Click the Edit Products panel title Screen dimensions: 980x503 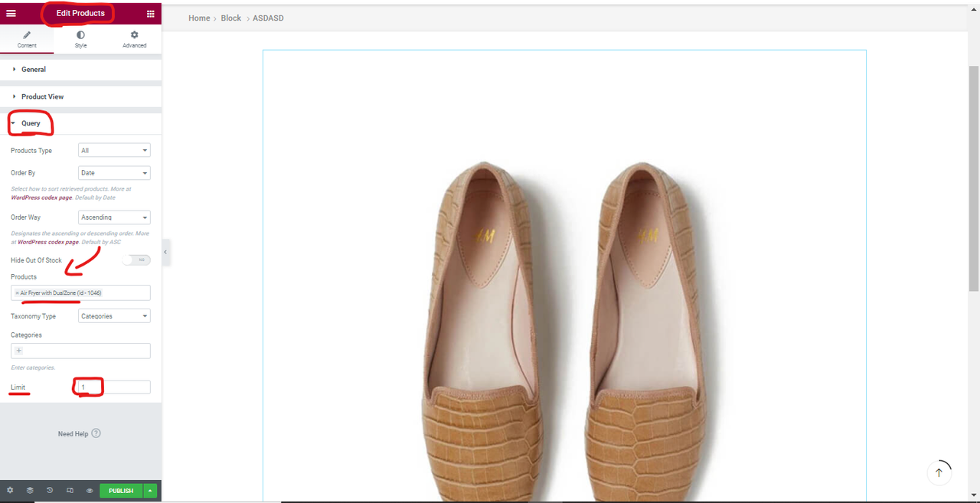(x=80, y=13)
